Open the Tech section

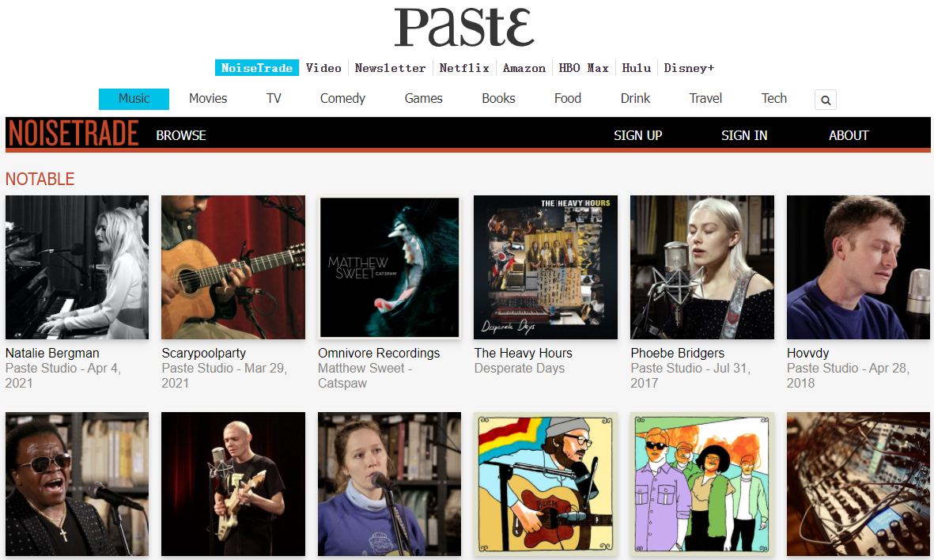click(x=774, y=99)
